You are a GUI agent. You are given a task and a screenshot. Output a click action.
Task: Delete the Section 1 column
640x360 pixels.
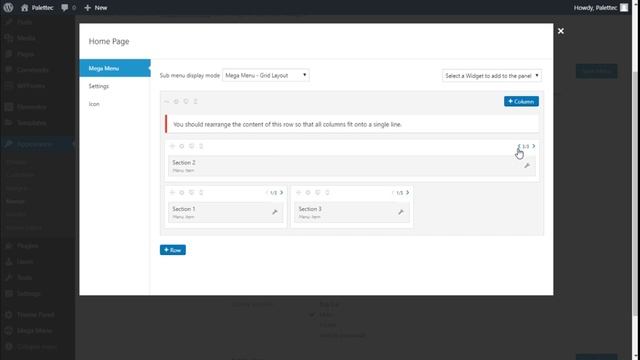[x=201, y=193]
